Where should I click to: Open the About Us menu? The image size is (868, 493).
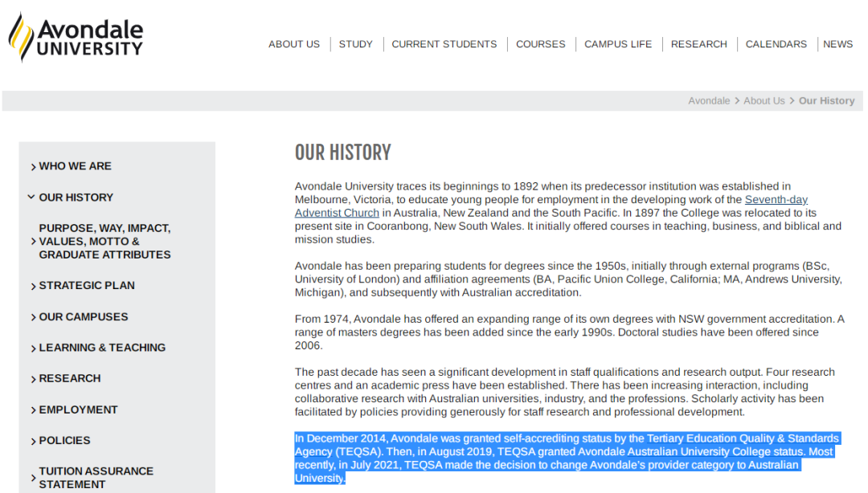[x=293, y=44]
